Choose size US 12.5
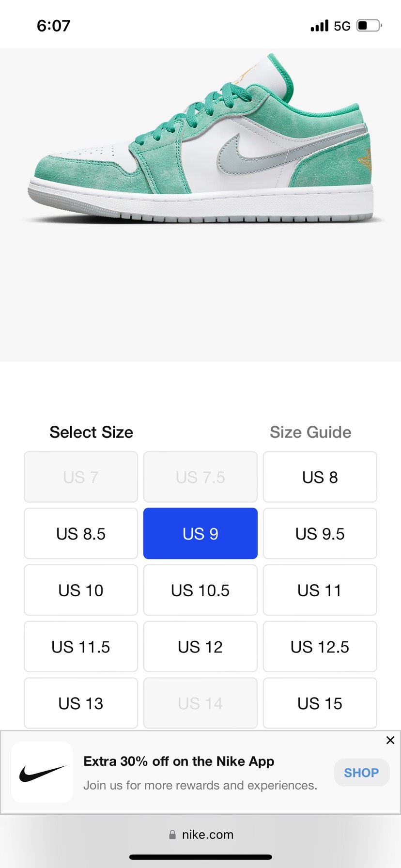This screenshot has height=868, width=401. tap(320, 647)
